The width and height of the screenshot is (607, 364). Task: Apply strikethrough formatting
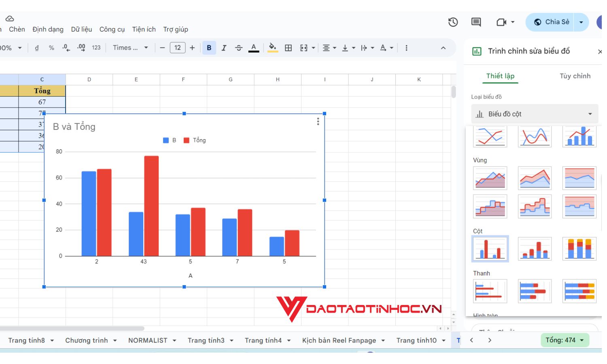tap(239, 48)
